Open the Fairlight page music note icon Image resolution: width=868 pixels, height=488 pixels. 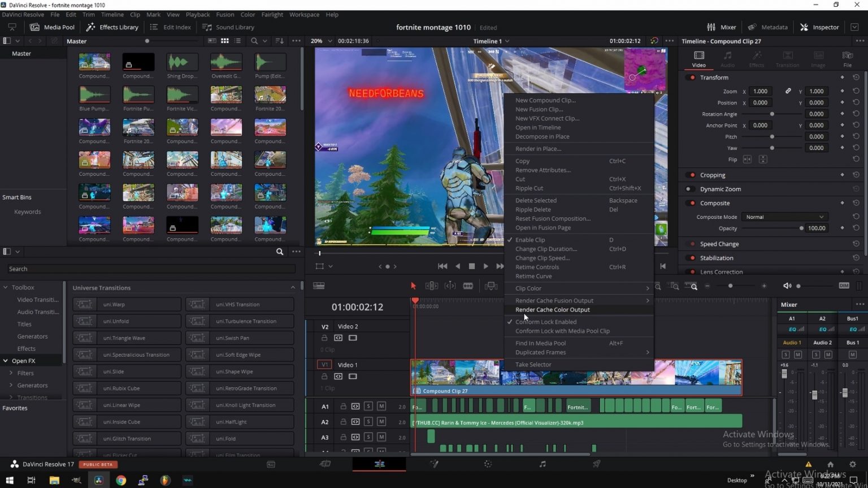pos(542,464)
